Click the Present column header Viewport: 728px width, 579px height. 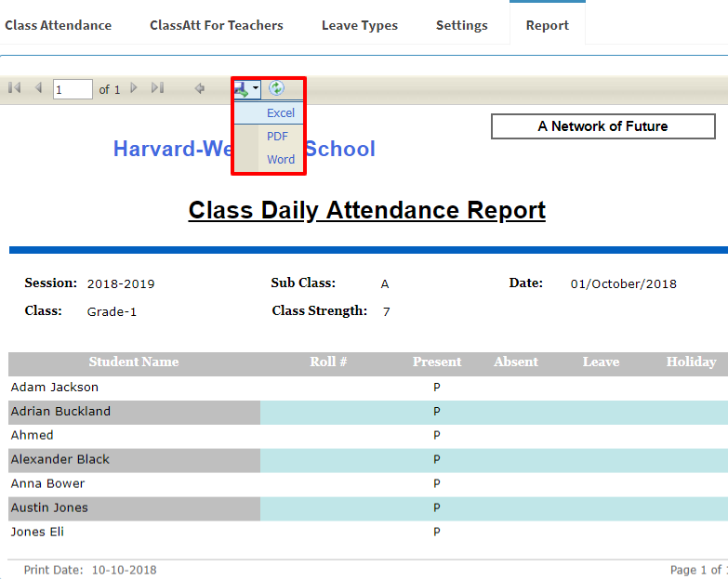coord(437,362)
